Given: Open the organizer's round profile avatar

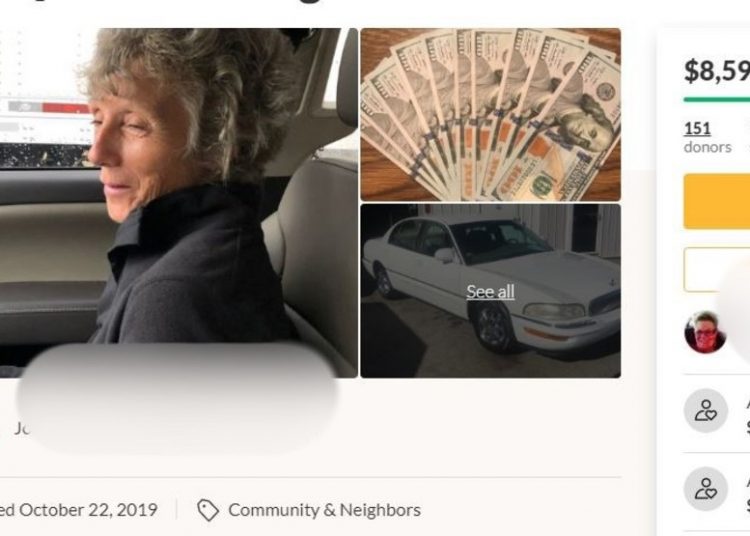Looking at the screenshot, I should [x=705, y=332].
